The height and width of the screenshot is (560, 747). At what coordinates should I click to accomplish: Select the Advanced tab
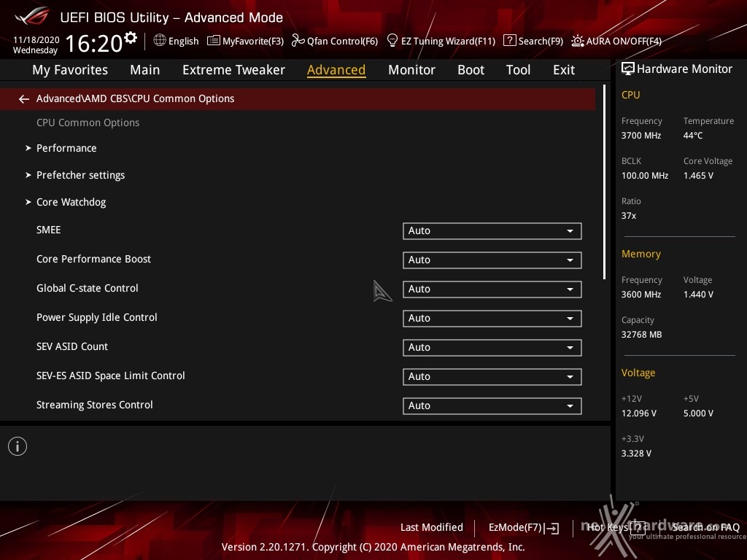point(336,70)
